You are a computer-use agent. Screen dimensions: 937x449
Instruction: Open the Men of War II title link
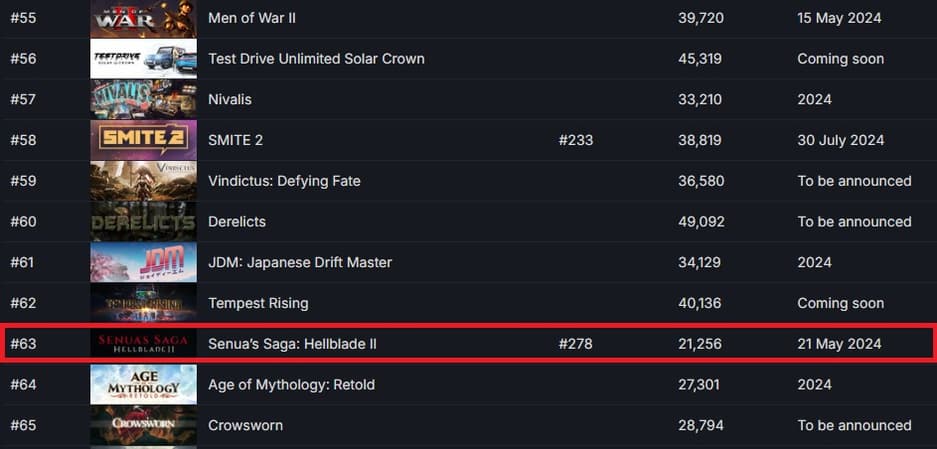click(252, 18)
